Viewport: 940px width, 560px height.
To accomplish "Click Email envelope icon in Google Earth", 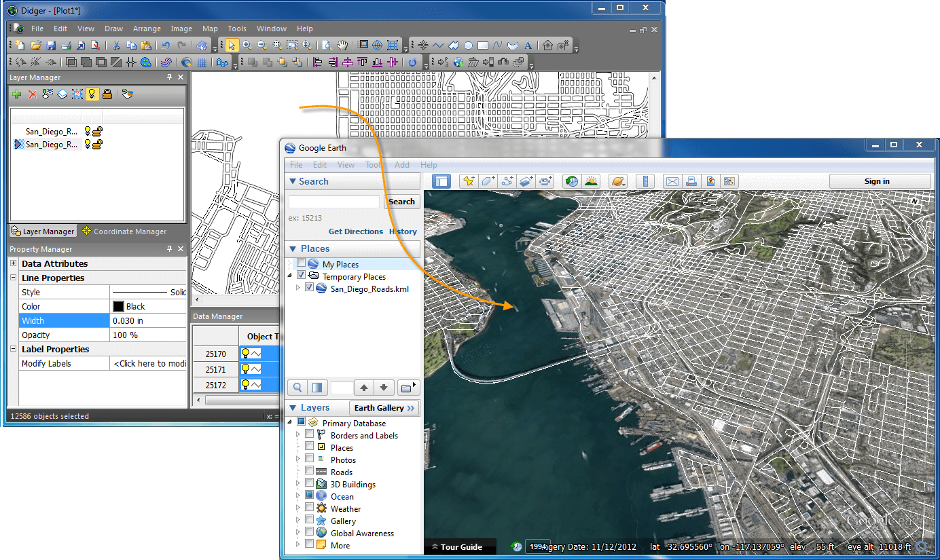I will (672, 181).
